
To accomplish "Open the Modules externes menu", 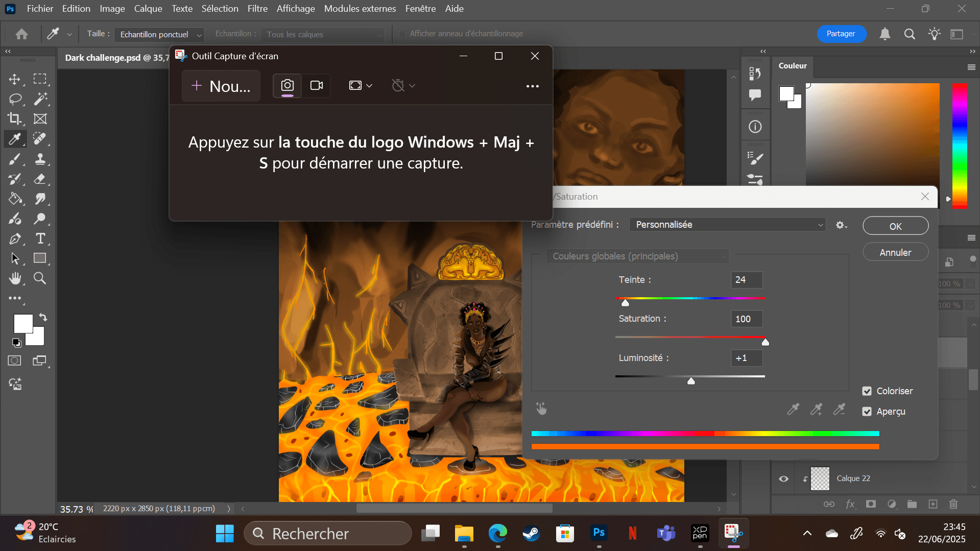I will click(x=360, y=9).
